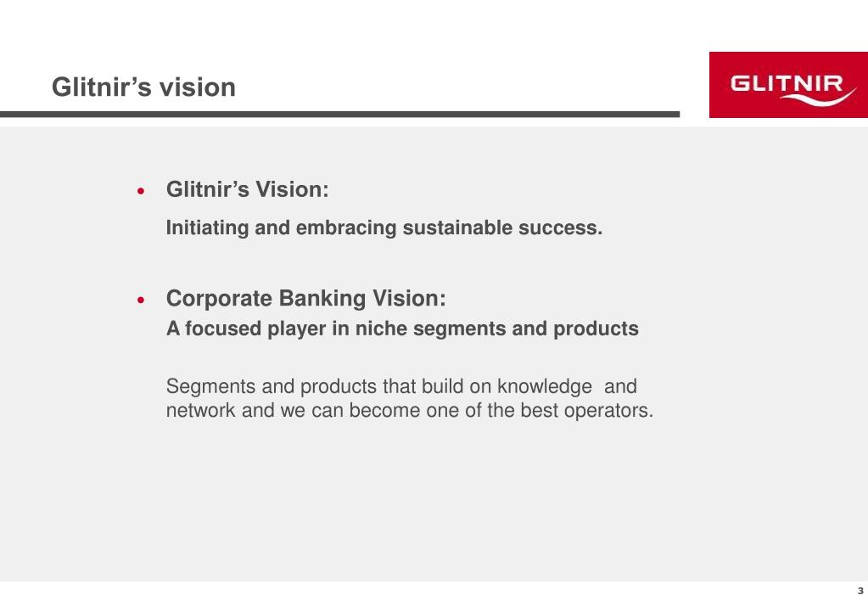Click the white swoosh beneath the logo
This screenshot has height=601, width=868.
point(818,98)
